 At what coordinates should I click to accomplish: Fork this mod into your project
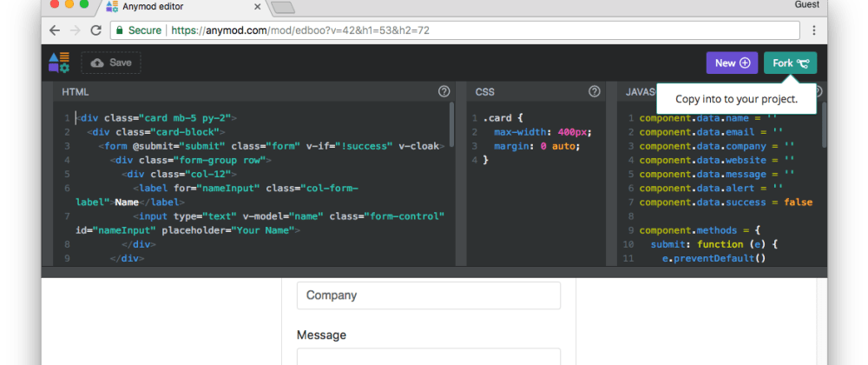click(790, 63)
